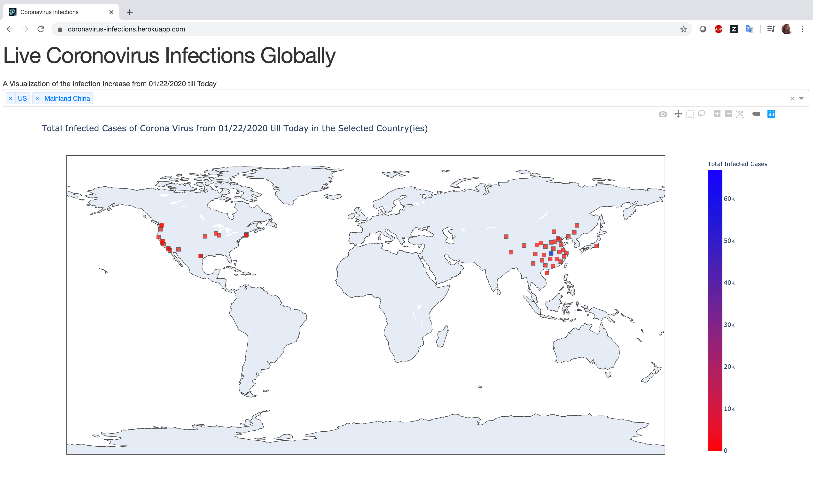The width and height of the screenshot is (813, 504).
Task: Click the blue Hubei marker on map
Action: click(x=551, y=254)
